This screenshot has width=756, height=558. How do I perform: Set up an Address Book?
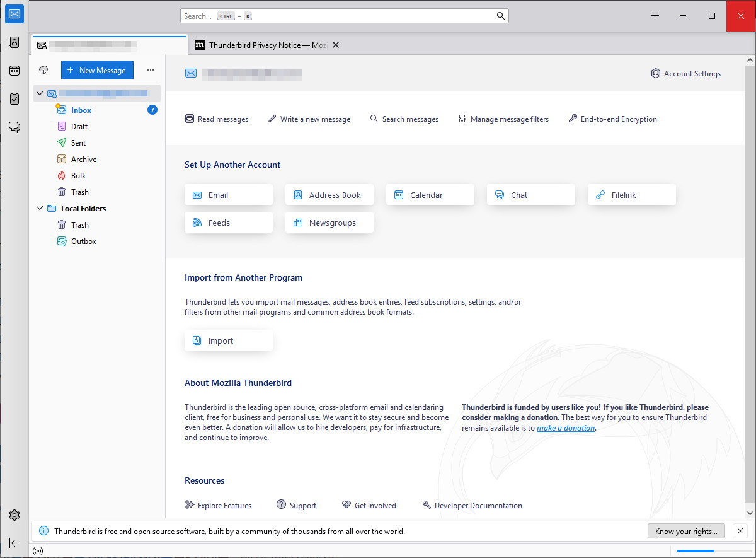(x=329, y=195)
